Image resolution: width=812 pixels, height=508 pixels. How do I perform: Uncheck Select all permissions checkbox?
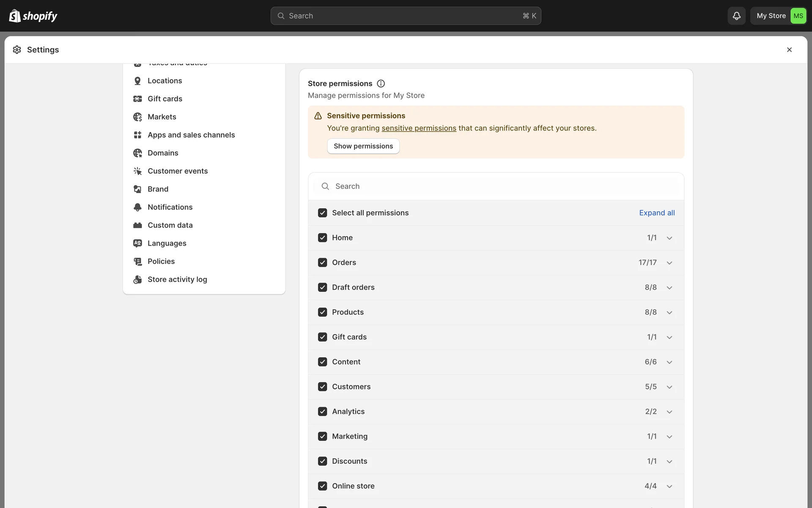pos(322,213)
